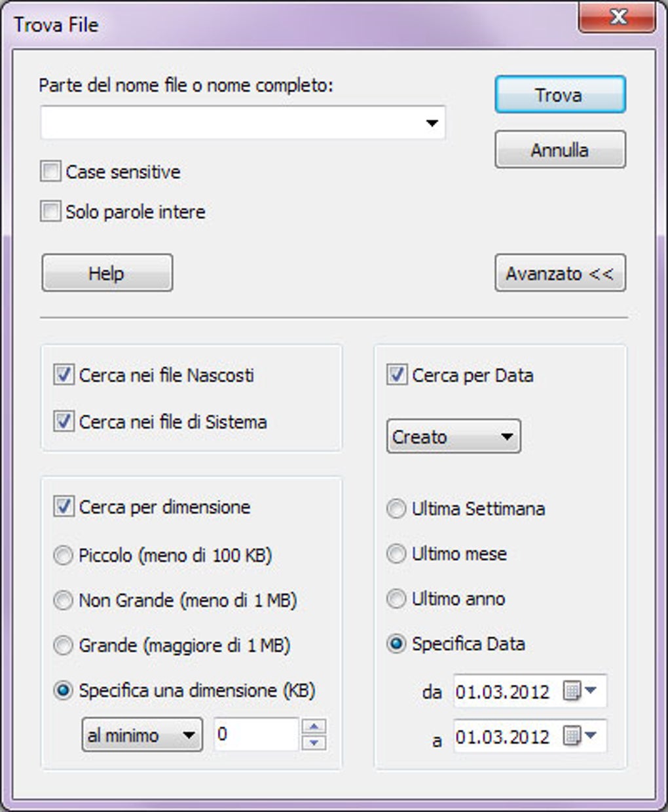Choose Piccolo (meno di 100 KB) option
Image resolution: width=668 pixels, height=812 pixels.
[x=63, y=556]
